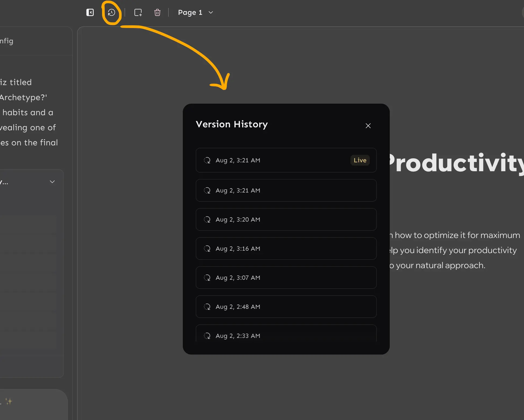
Task: Open version history clock icon
Action: [x=112, y=12]
